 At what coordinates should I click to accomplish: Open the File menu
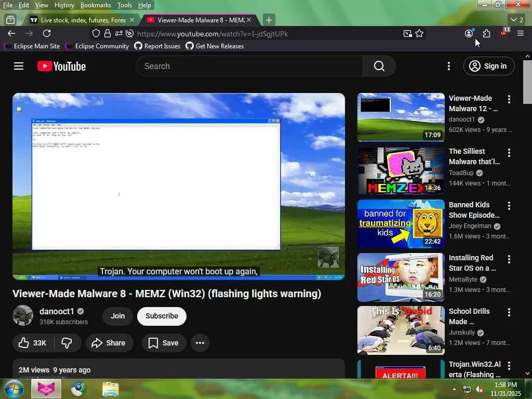[x=7, y=5]
